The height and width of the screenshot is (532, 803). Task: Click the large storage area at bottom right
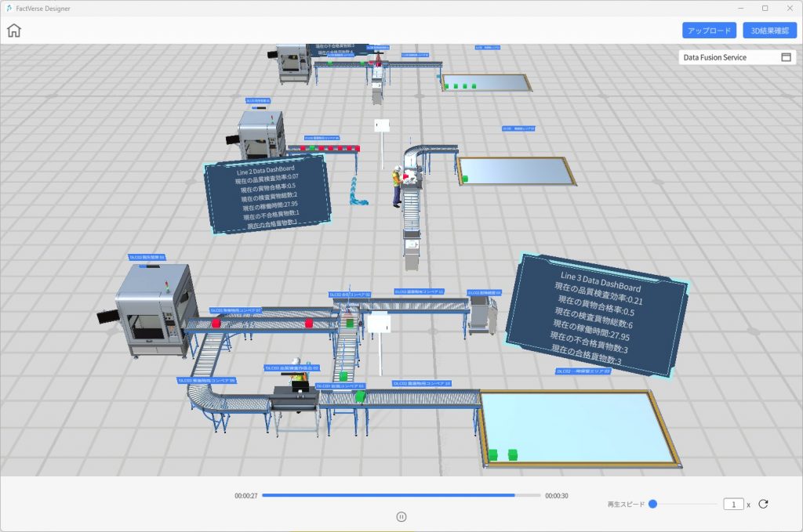point(577,427)
